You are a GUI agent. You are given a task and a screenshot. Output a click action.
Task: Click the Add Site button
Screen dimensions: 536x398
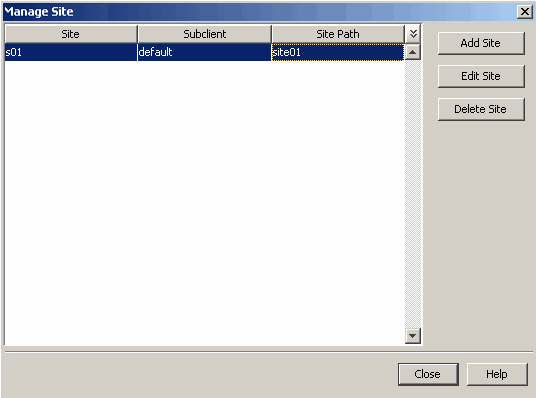click(x=481, y=43)
